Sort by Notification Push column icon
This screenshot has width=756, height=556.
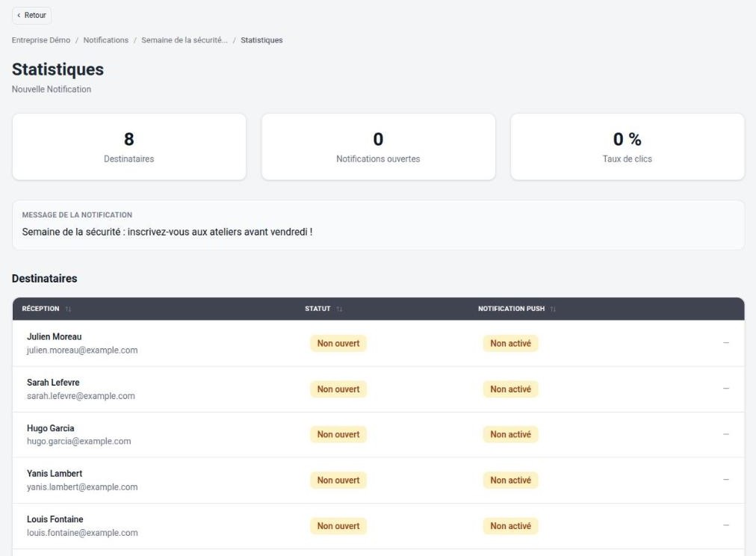[x=553, y=309]
